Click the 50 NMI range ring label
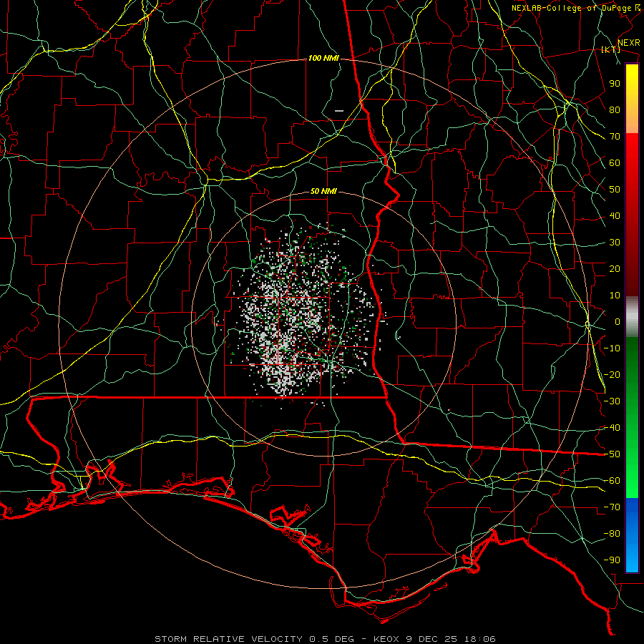This screenshot has height=644, width=644. click(x=323, y=191)
